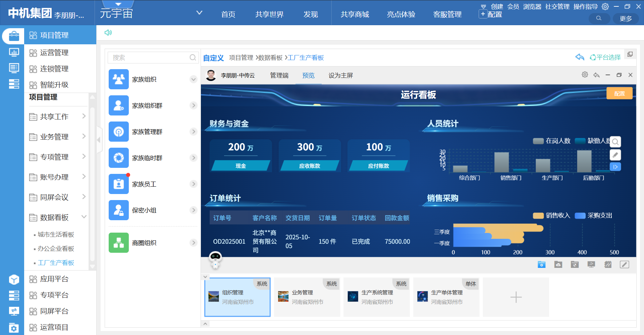Toggle the 采购支出 legend series

(594, 216)
